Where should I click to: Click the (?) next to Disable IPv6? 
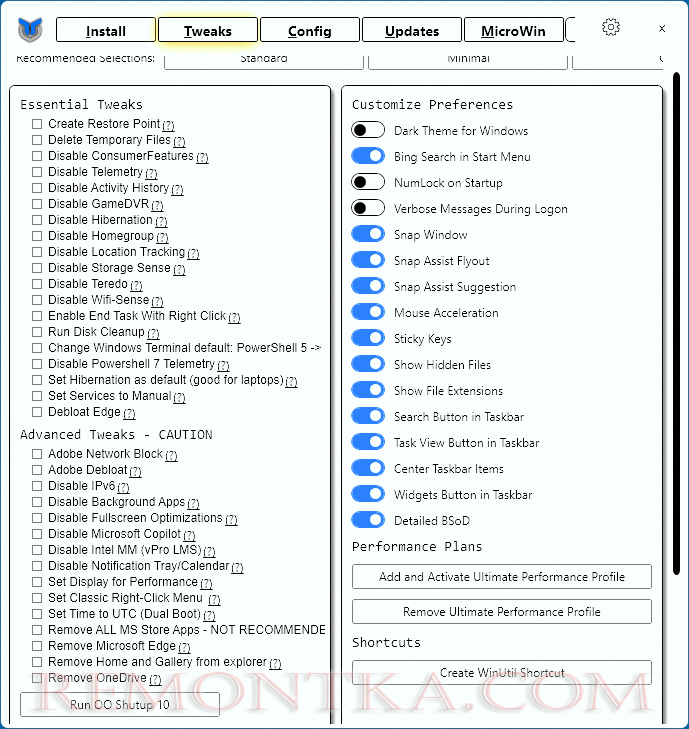pyautogui.click(x=123, y=487)
